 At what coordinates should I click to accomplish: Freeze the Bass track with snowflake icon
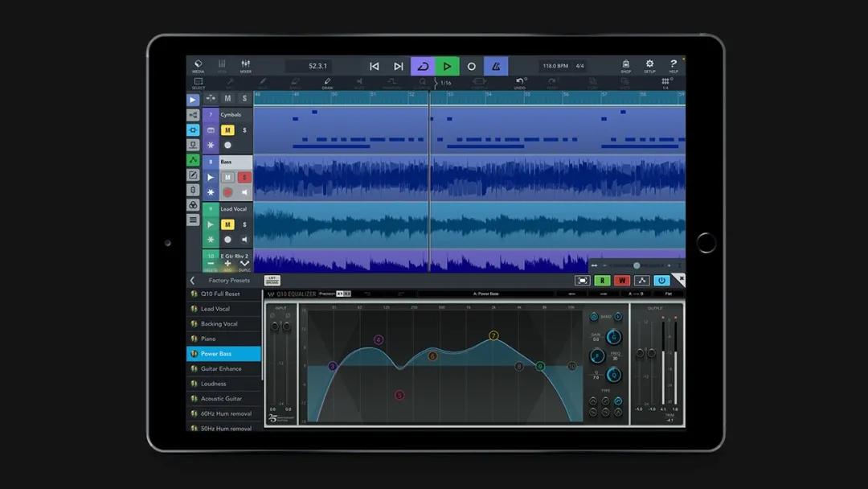pyautogui.click(x=211, y=192)
